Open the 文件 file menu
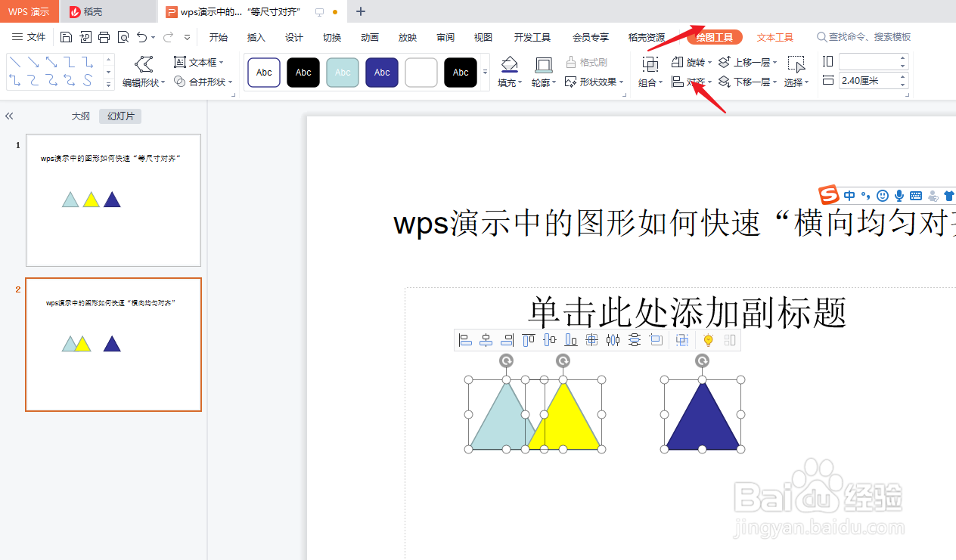Screen dimensions: 956x560 click(29, 37)
